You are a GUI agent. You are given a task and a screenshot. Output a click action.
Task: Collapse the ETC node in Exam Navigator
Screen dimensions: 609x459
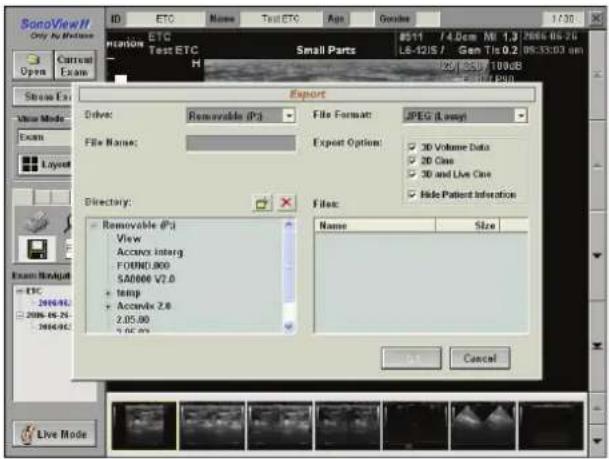tap(19, 291)
